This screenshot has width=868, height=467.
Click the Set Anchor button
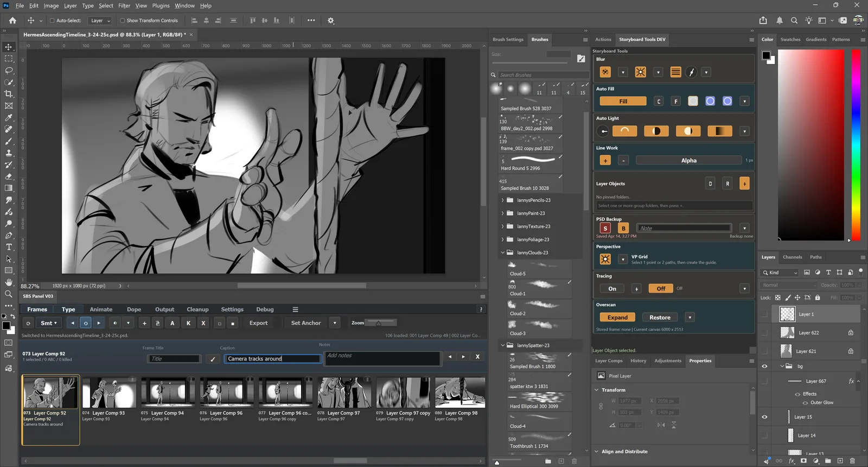point(306,323)
